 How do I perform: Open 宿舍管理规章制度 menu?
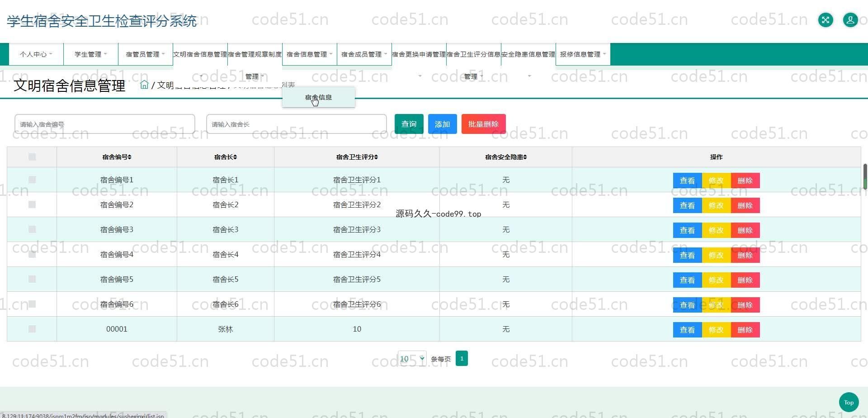pyautogui.click(x=255, y=54)
